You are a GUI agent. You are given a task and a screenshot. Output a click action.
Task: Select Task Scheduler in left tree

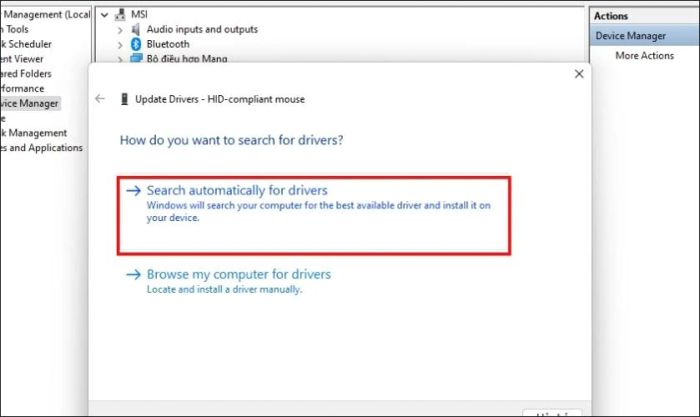[26, 44]
